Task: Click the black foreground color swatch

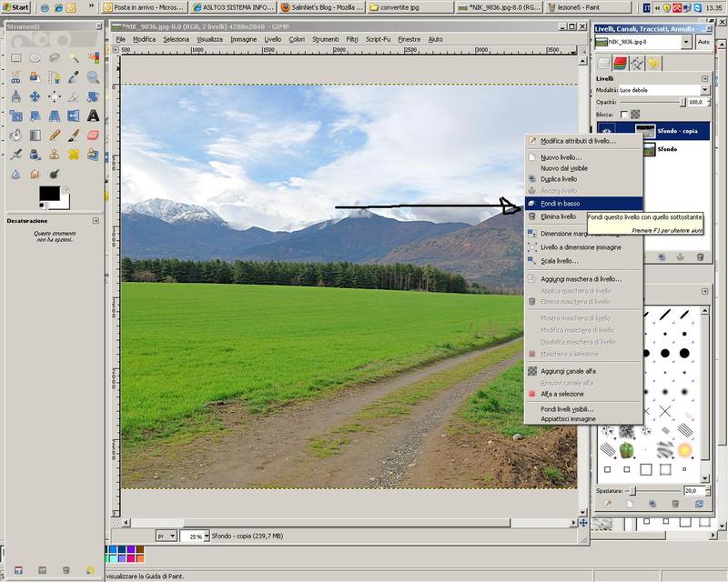Action: tap(48, 194)
